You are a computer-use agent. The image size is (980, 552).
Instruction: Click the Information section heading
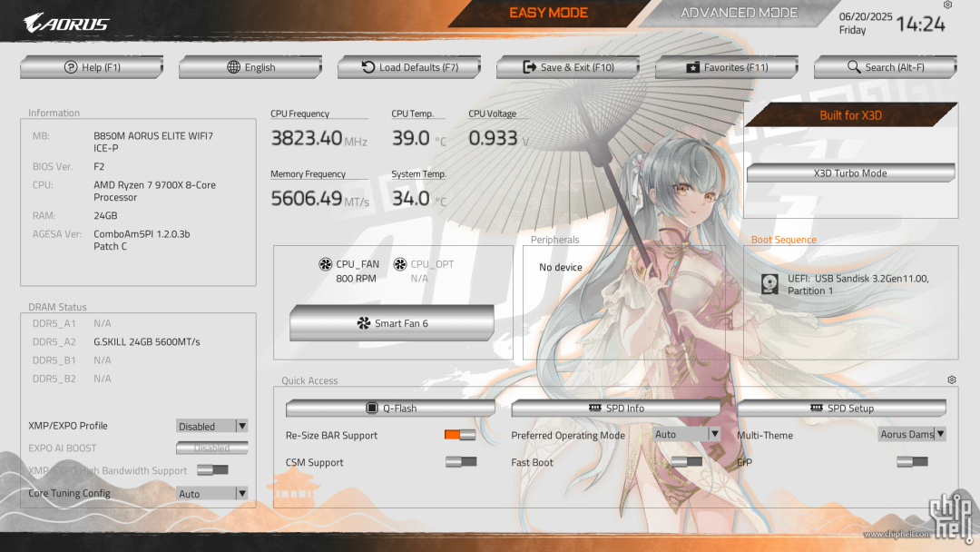(x=54, y=113)
